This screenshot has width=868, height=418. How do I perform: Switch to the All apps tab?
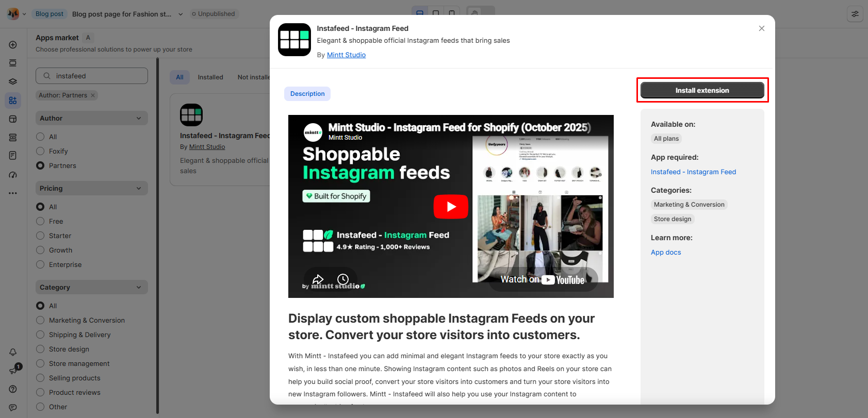(x=179, y=77)
